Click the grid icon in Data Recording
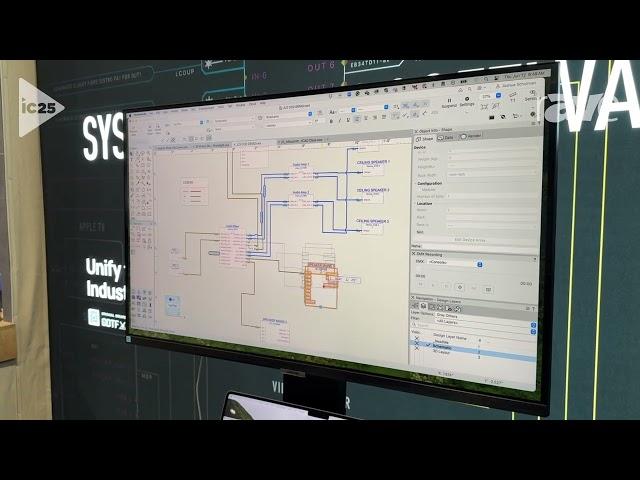The width and height of the screenshot is (640, 480). 489,290
